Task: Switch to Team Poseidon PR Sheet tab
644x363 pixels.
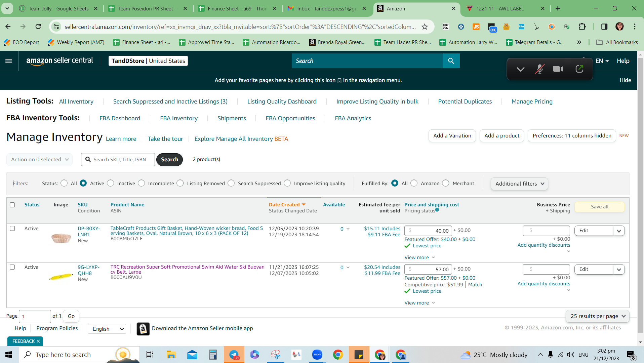Action: click(148, 8)
